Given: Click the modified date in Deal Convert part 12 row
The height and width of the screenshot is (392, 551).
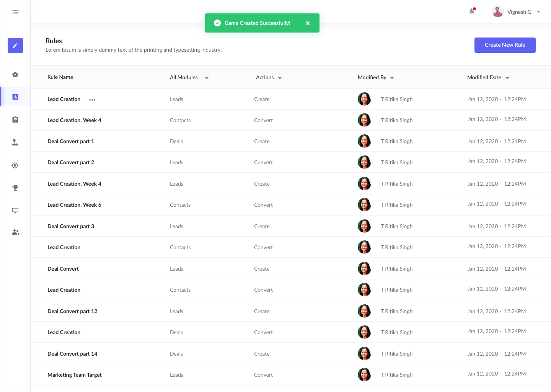Looking at the screenshot, I should tap(497, 311).
